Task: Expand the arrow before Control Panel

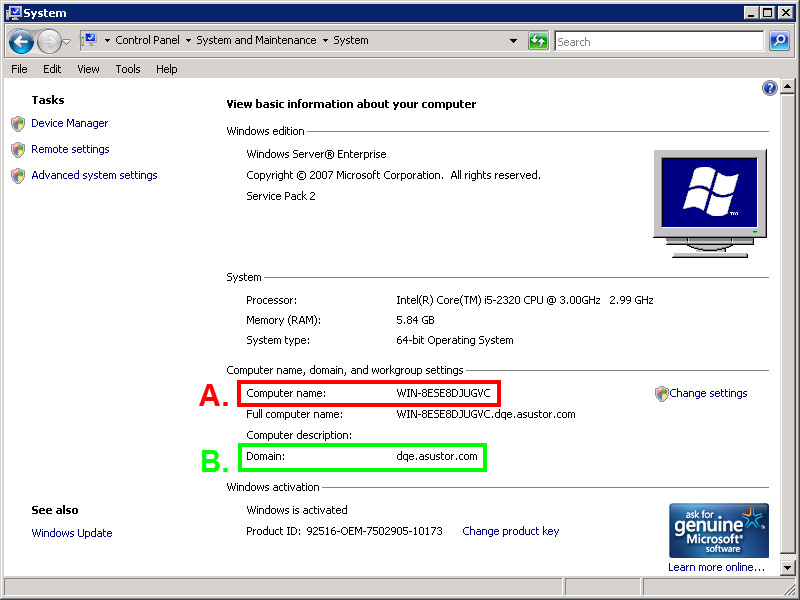Action: [x=107, y=40]
